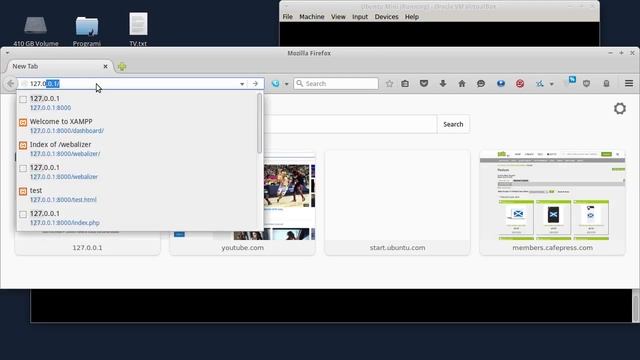Click the red circular extension icon
Viewport: 640px width, 360px height.
click(520, 84)
